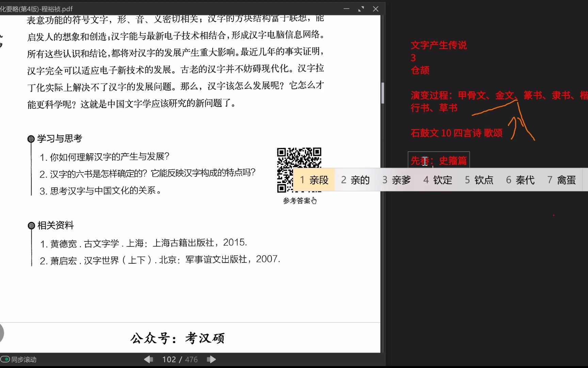Close the PDF viewer window
Viewport: 588px width, 368px height.
tap(376, 9)
